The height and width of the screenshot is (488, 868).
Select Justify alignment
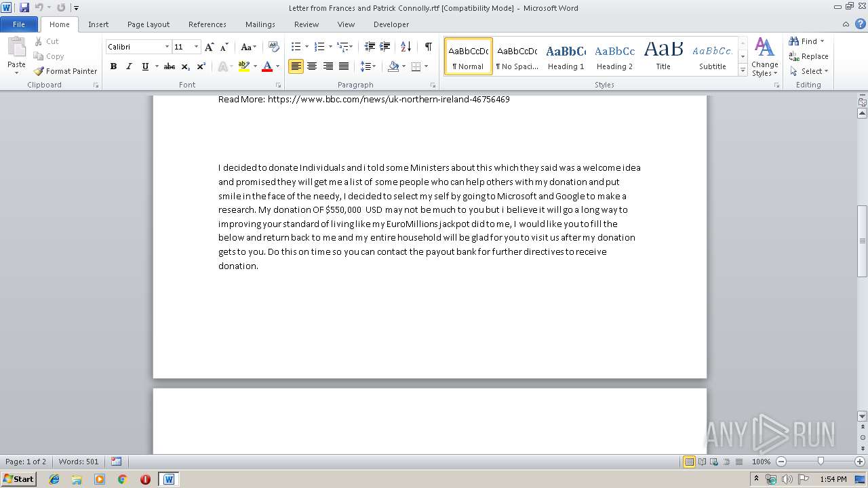coord(344,66)
